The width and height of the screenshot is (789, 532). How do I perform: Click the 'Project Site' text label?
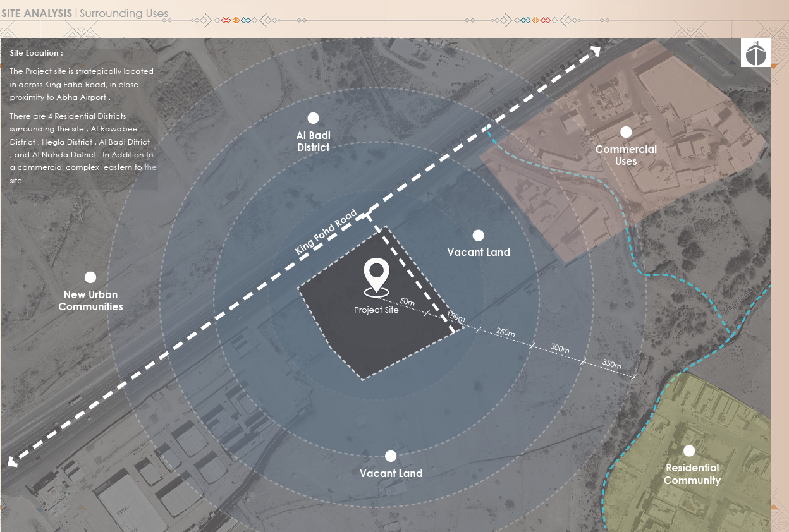click(x=376, y=310)
